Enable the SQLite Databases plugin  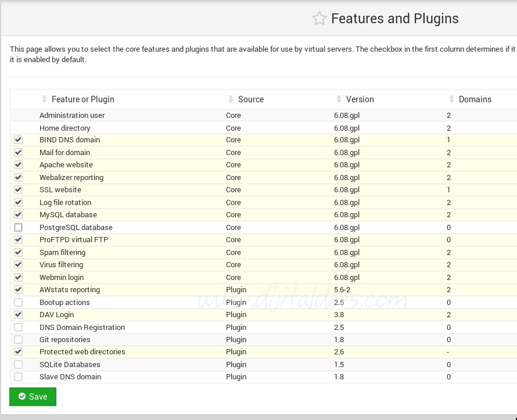click(x=18, y=364)
